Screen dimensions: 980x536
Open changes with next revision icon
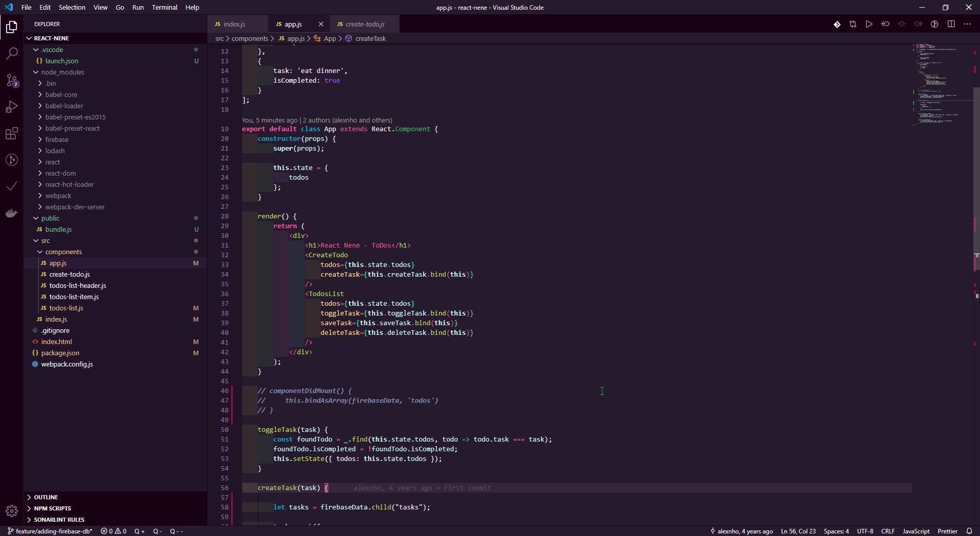[x=918, y=24]
